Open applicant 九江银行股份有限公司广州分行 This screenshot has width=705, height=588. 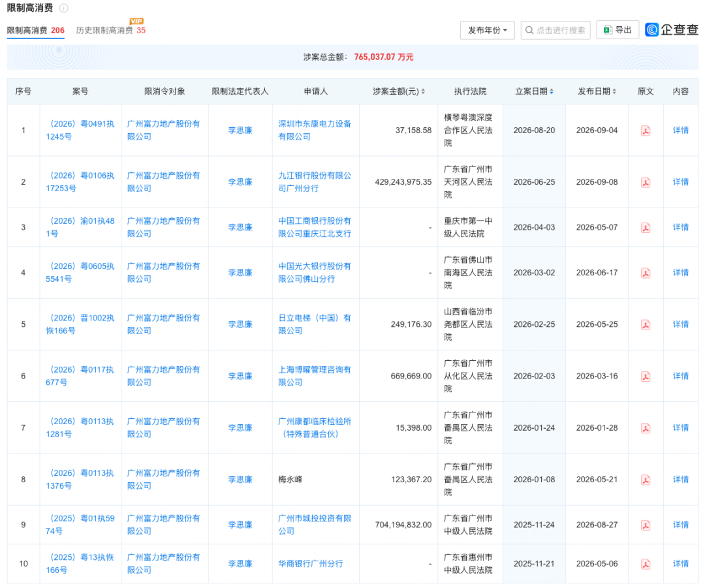(315, 182)
